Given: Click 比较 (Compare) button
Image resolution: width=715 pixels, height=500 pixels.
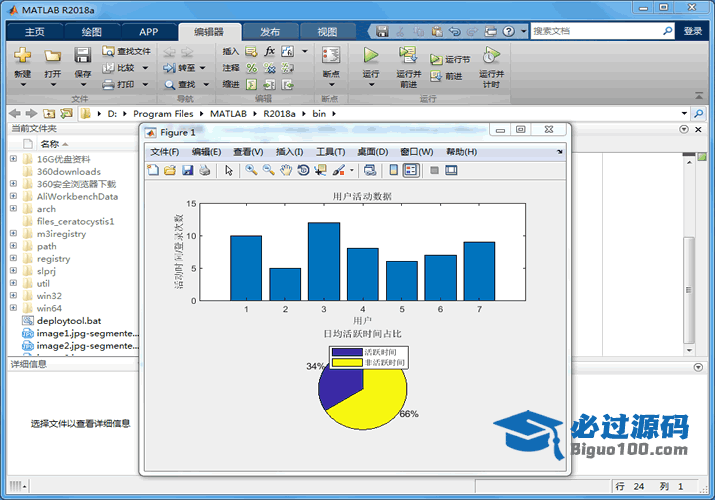Looking at the screenshot, I should [125, 68].
